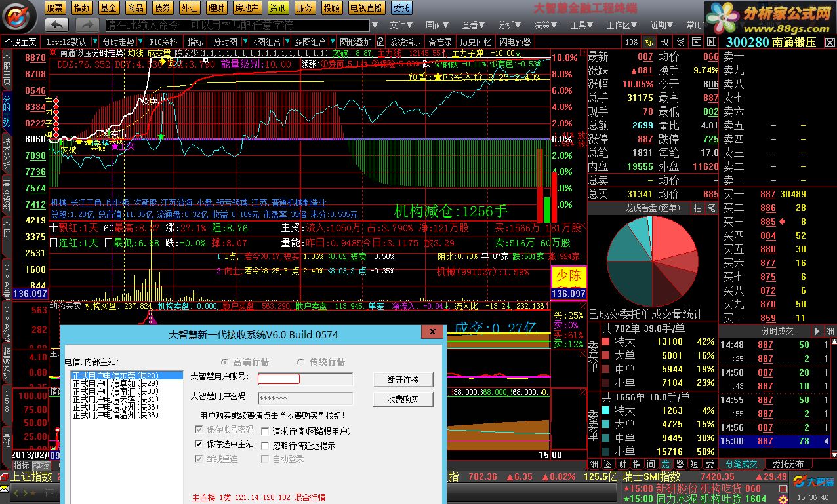Image resolution: width=837 pixels, height=504 pixels.
Task: Select server 正式用户电信苏州 (快36)
Action: pyautogui.click(x=115, y=407)
